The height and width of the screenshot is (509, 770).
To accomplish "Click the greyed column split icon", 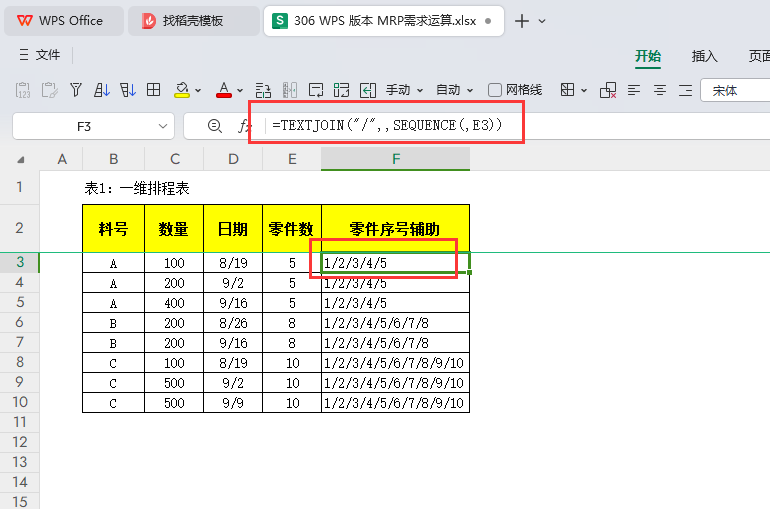I will click(290, 90).
